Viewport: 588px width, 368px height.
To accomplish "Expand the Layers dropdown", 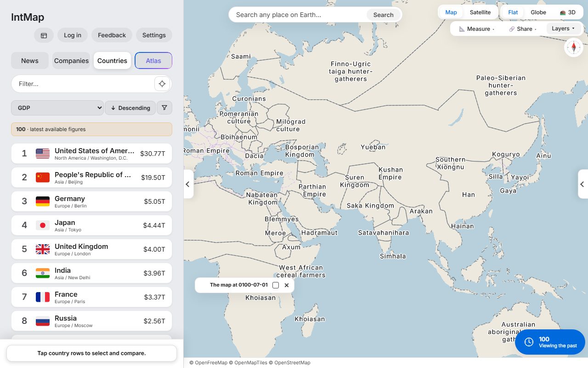I will coord(564,29).
